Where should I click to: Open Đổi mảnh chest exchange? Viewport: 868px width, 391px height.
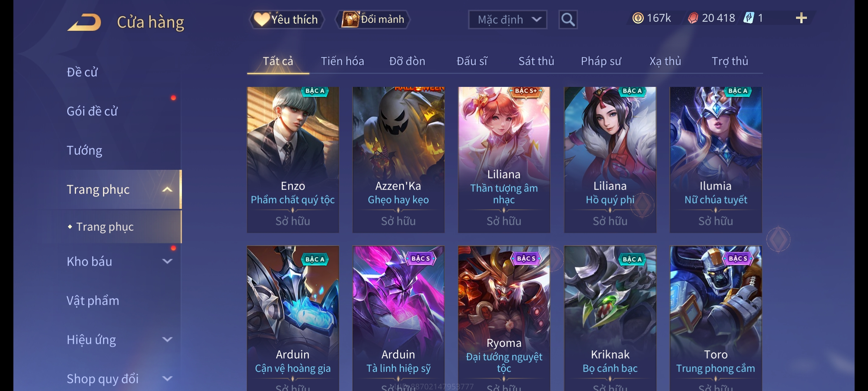[x=373, y=19]
